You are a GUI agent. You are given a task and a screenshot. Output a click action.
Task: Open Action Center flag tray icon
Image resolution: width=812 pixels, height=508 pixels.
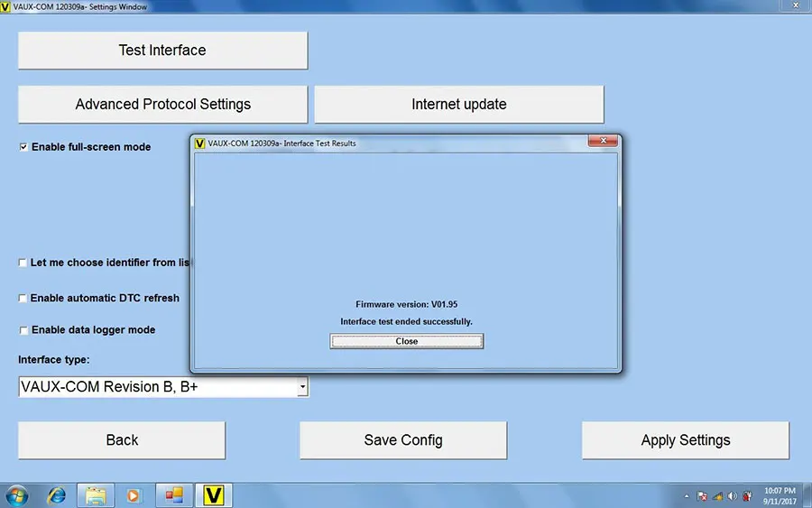(702, 496)
